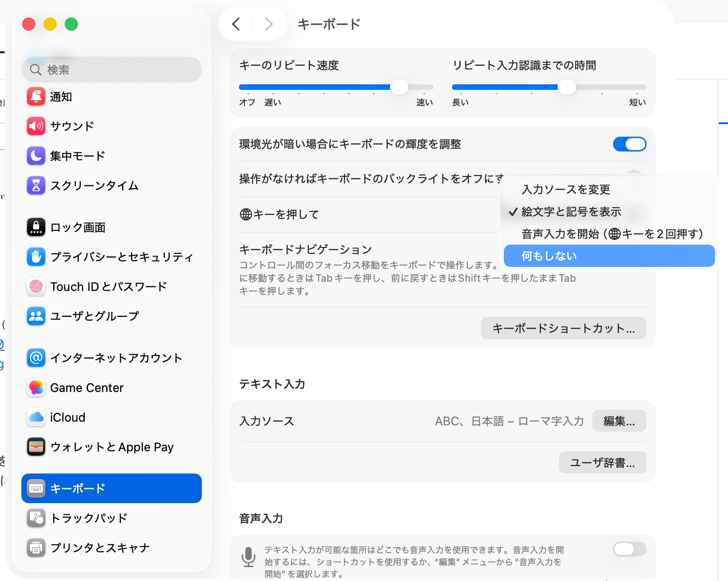Screen dimensions: 728x581
Task: Click the トラックパッド icon in sidebar
Action: (x=36, y=518)
